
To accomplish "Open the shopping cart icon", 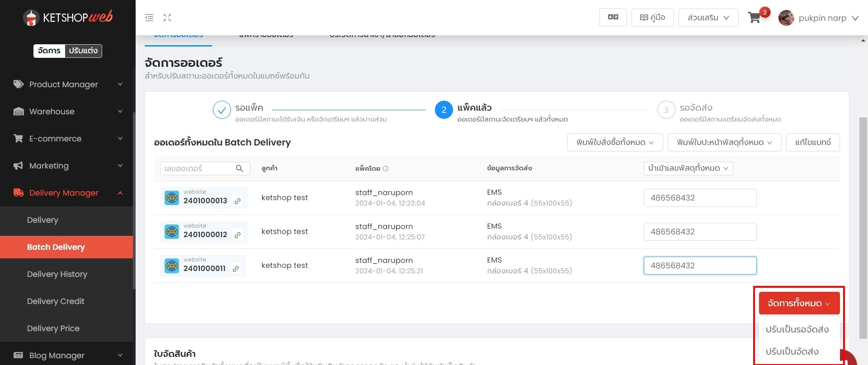I will point(754,18).
